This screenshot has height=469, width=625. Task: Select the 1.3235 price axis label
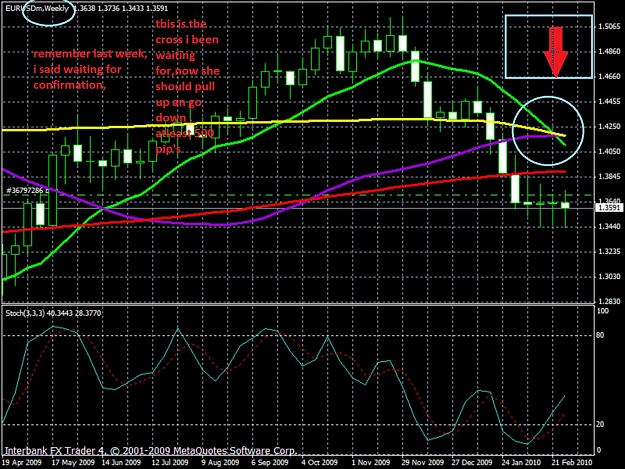609,251
